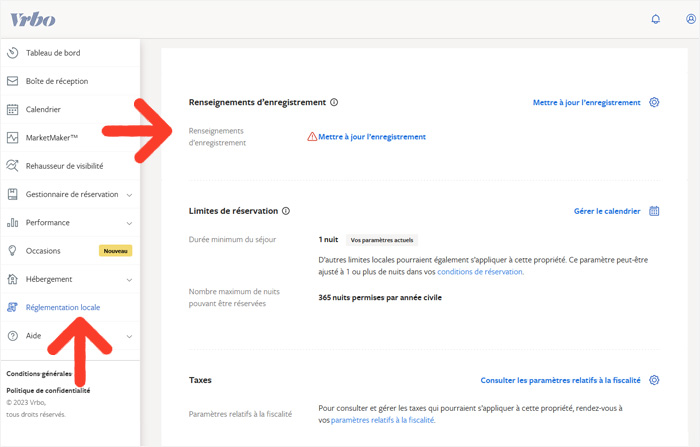Click the Hébergement house icon
Image resolution: width=700 pixels, height=447 pixels.
pos(12,279)
